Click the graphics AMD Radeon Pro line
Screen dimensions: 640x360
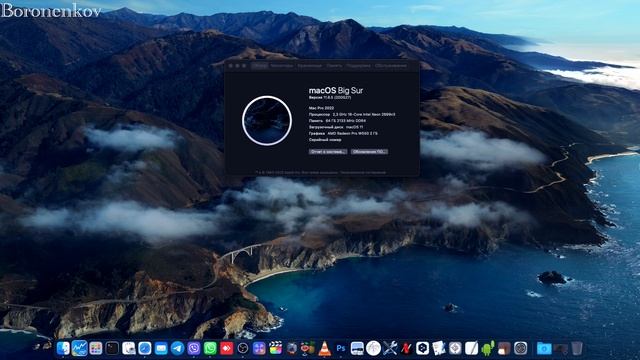(x=343, y=133)
